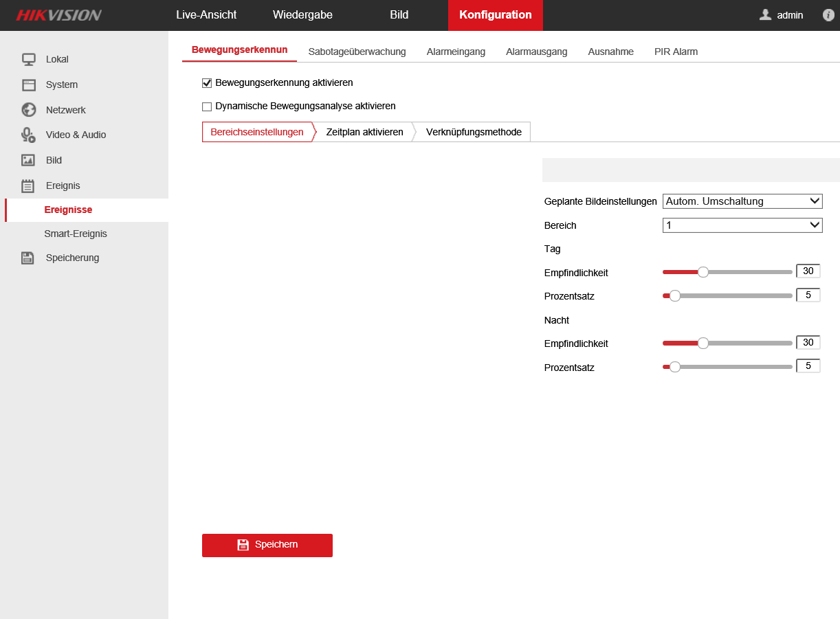
Task: Open the Wiedergabe top menu
Action: coord(302,15)
